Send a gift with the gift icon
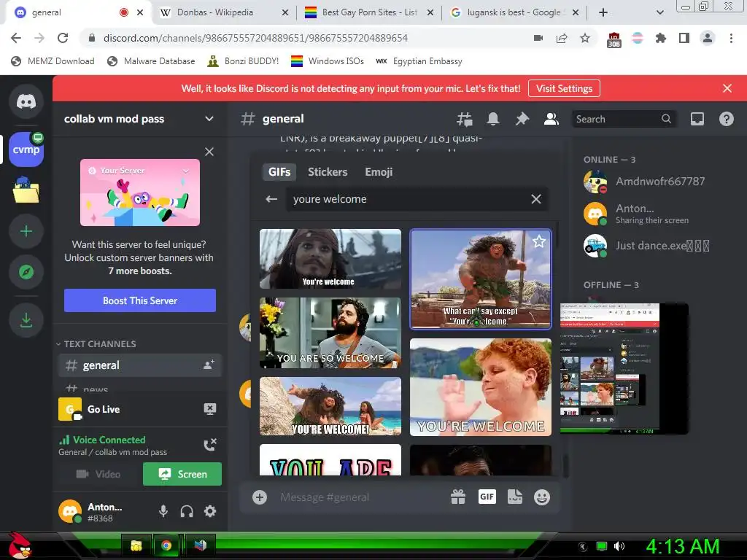 (458, 497)
